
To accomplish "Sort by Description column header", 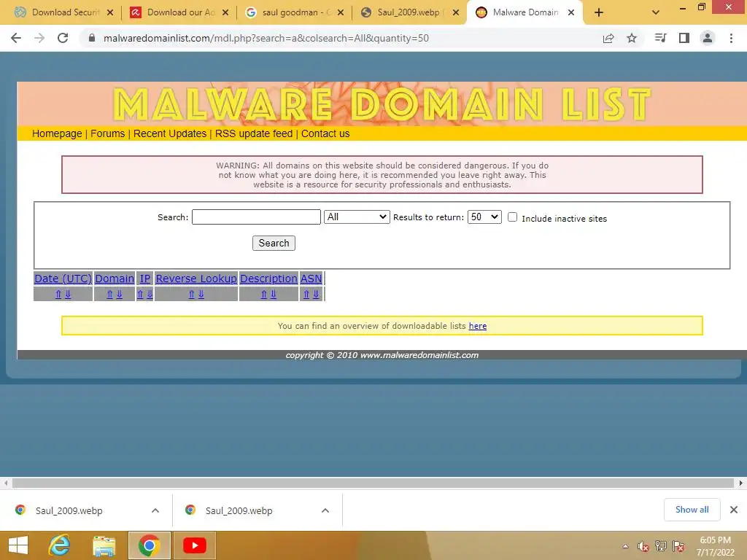I will point(268,279).
